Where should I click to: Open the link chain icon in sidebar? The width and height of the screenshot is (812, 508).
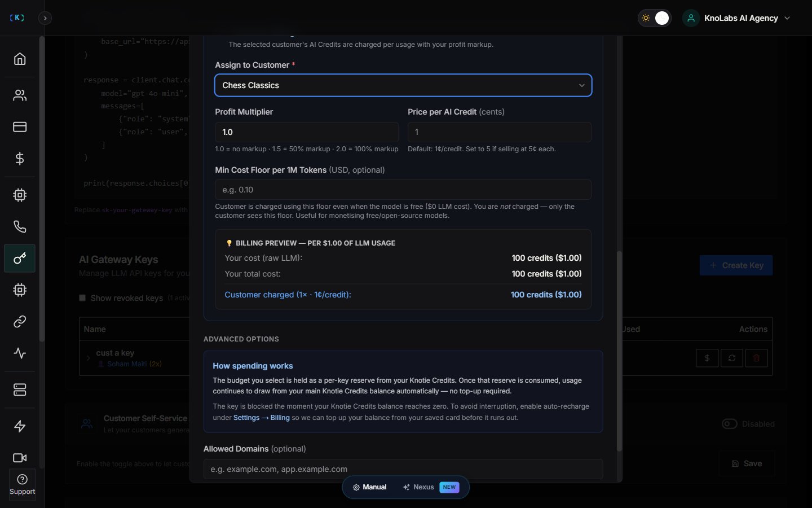coord(20,322)
